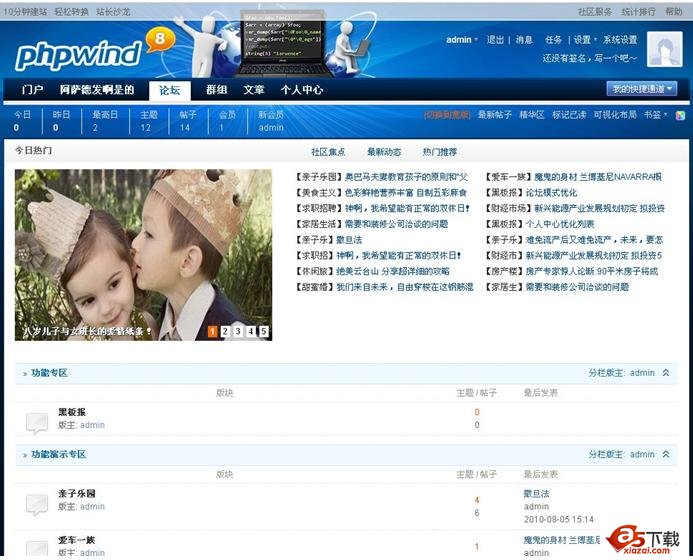The image size is (693, 560).
Task: Select the 论坛 nav tab
Action: click(x=170, y=90)
